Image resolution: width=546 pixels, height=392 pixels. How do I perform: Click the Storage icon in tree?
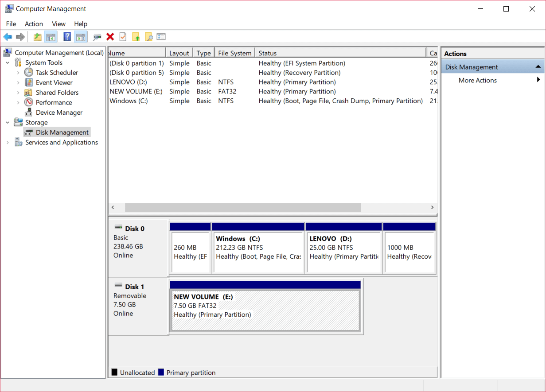[18, 122]
